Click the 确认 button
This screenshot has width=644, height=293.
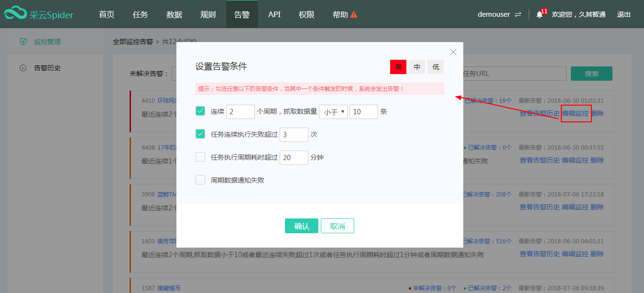302,226
